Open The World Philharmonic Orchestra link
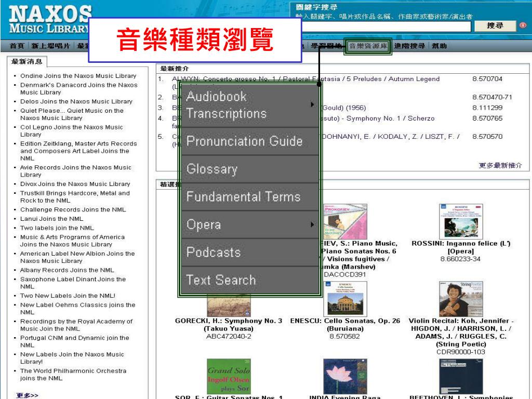 (x=73, y=375)
